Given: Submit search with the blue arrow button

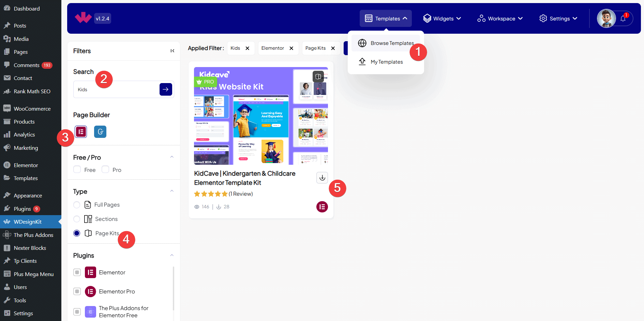Looking at the screenshot, I should (x=166, y=89).
